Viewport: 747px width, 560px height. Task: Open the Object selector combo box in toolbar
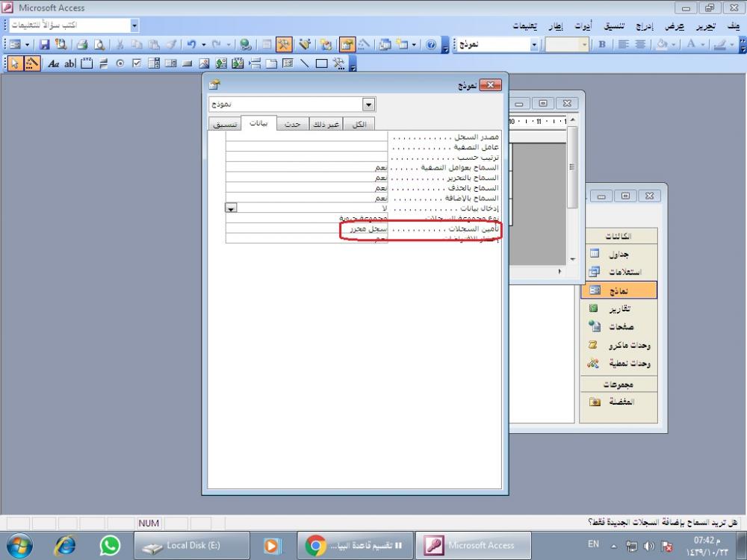click(496, 45)
